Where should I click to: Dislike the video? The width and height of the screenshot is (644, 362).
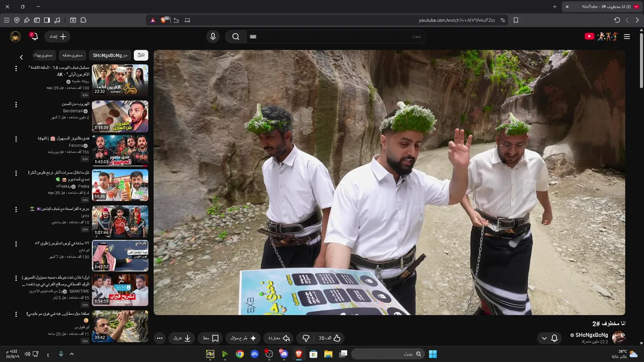click(306, 338)
